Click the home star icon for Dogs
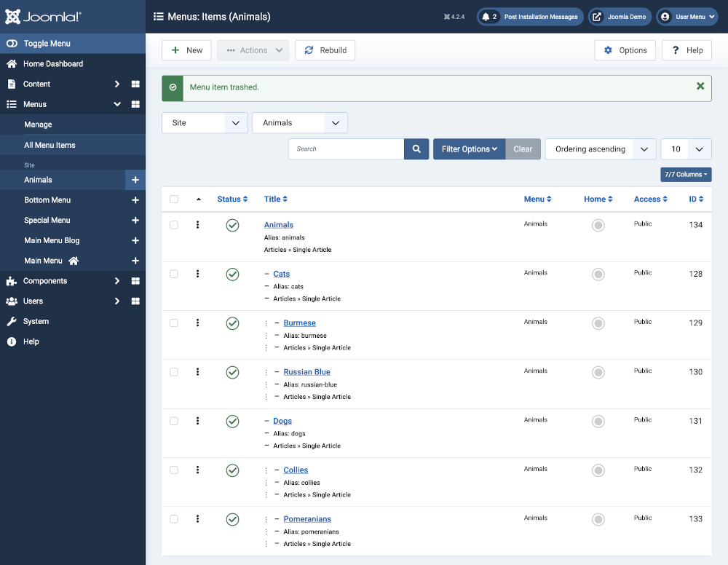728x565 pixels. 598,422
